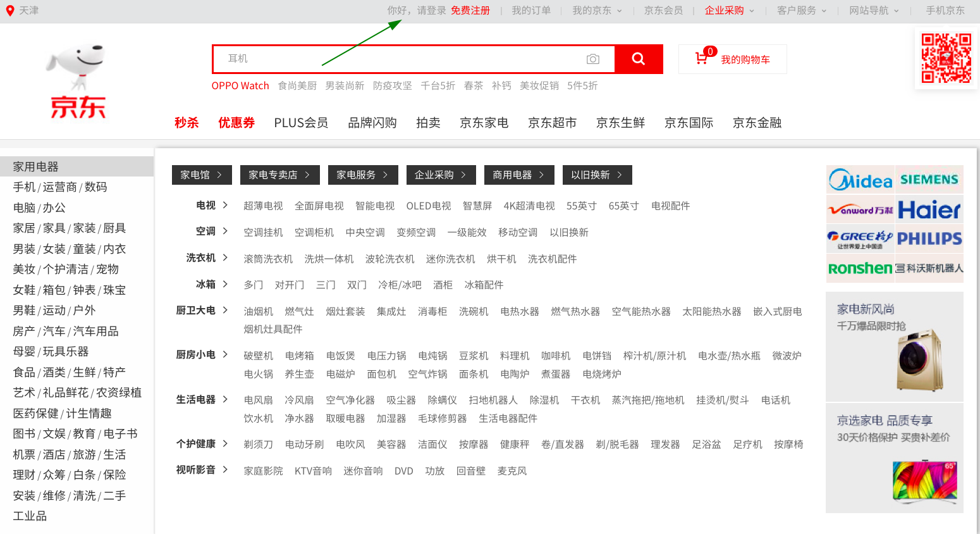Viewport: 980px width, 534px height.
Task: Expand the 冰箱 category row arrow
Action: pos(225,284)
